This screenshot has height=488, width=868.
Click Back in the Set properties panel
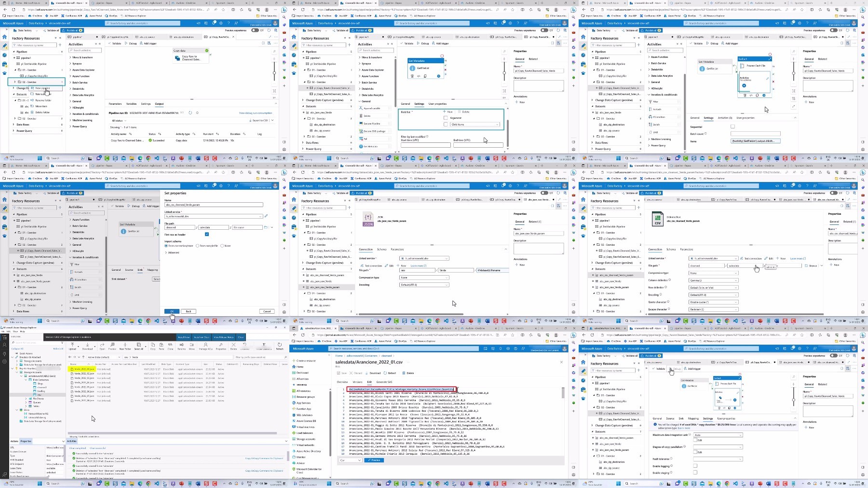click(x=189, y=311)
